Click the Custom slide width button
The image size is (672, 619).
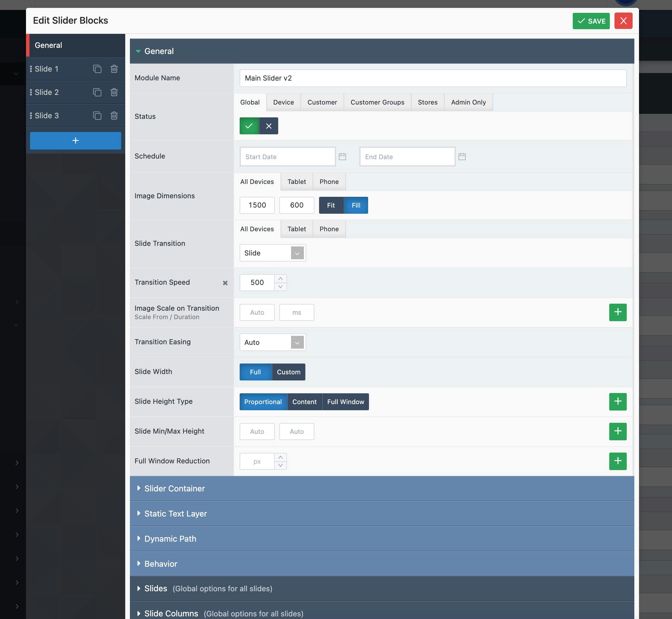click(x=289, y=371)
